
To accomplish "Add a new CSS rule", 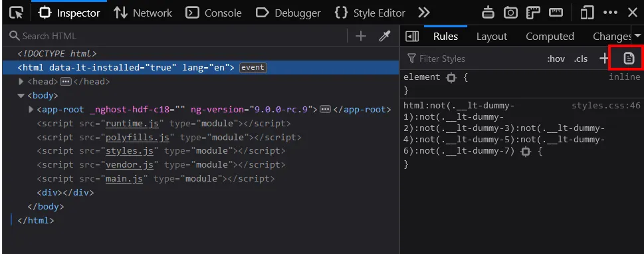I will point(603,59).
